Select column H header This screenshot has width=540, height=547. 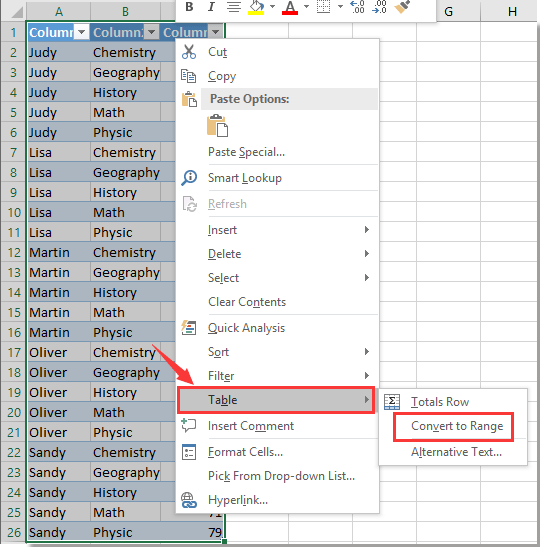(512, 12)
